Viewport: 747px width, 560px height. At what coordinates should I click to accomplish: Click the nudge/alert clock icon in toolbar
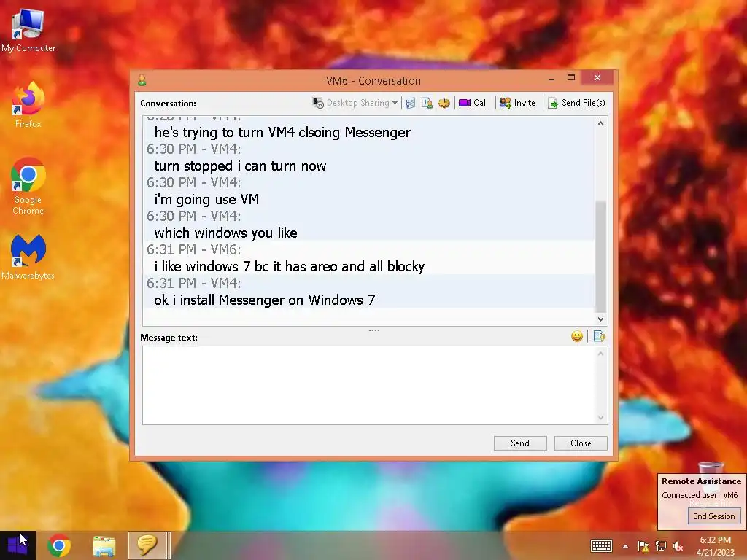click(444, 103)
